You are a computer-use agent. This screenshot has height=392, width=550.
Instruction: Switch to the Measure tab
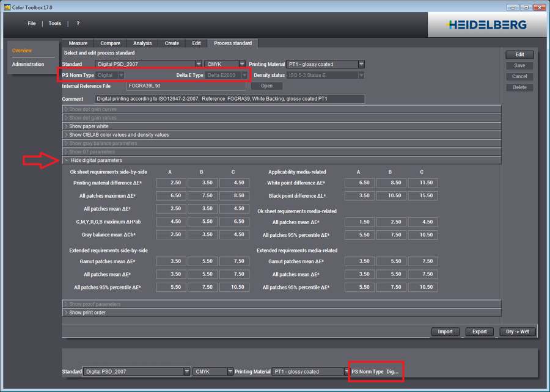point(79,43)
